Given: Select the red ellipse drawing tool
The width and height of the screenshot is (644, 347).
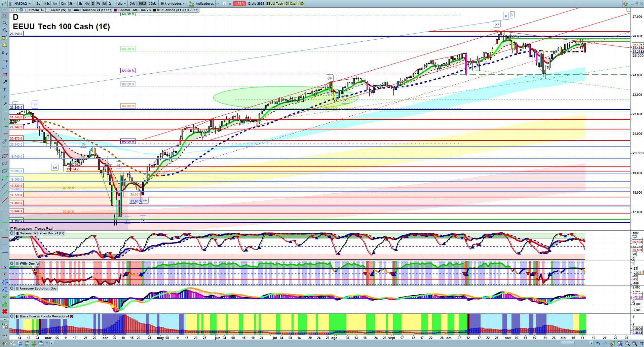Looking at the screenshot, I should (x=5, y=156).
